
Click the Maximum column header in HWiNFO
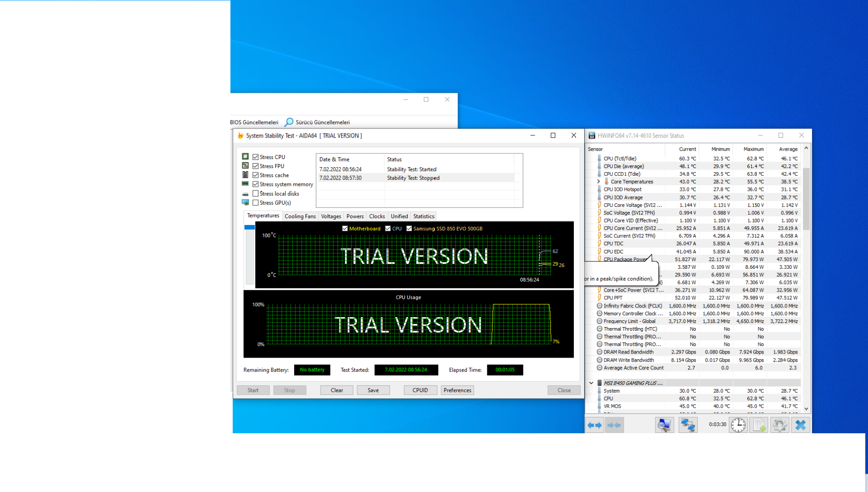[x=750, y=149]
